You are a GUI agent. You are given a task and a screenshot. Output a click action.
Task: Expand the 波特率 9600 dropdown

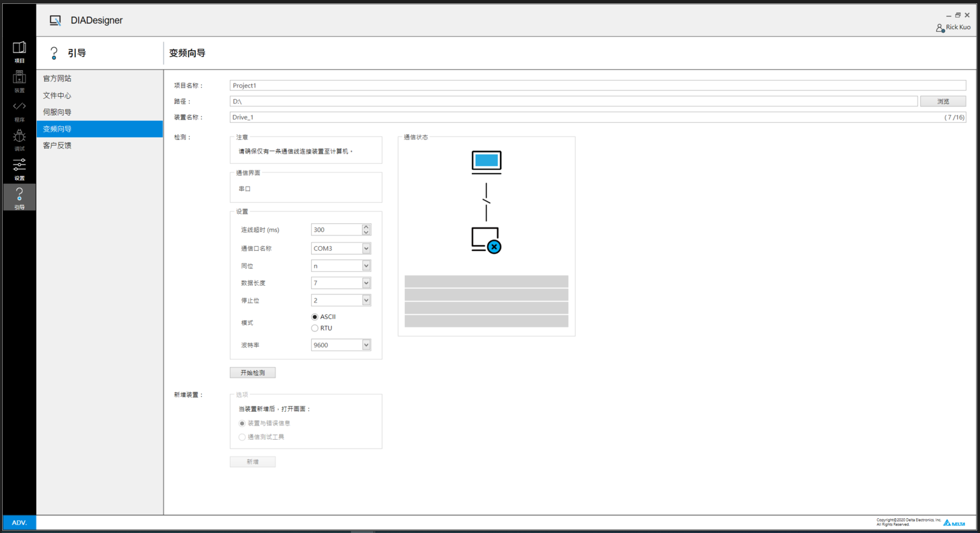tap(366, 345)
